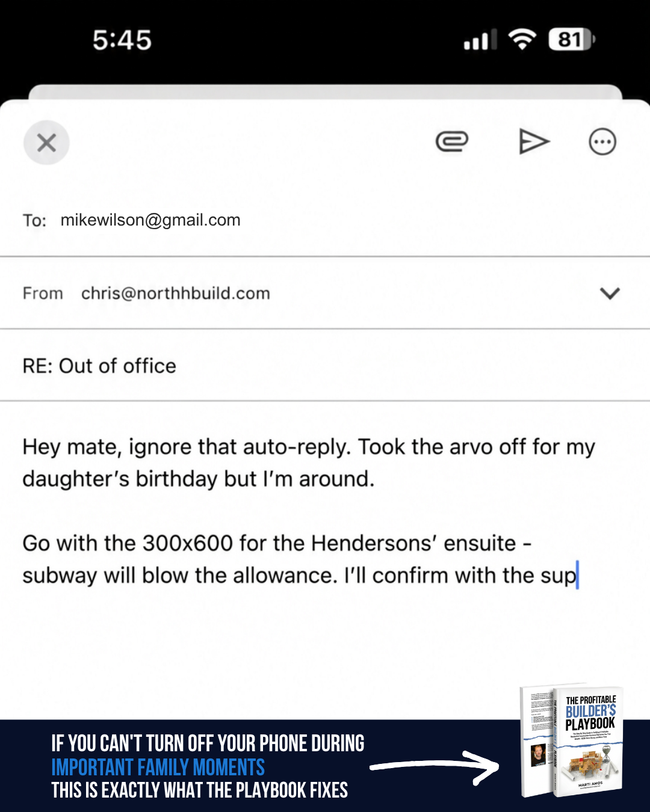The width and height of the screenshot is (650, 812).
Task: Tap the attach file paperclip icon
Action: click(452, 142)
